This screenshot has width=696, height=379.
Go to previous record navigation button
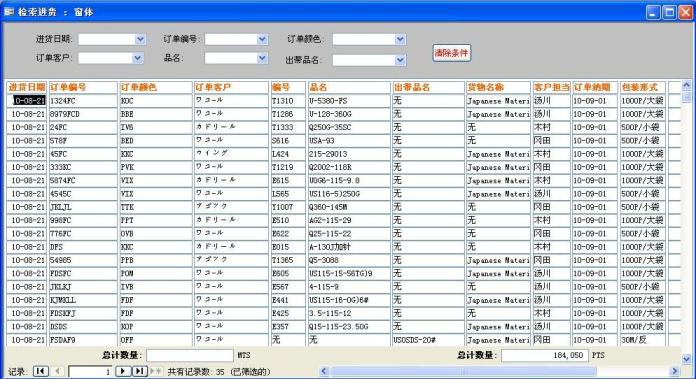click(57, 371)
